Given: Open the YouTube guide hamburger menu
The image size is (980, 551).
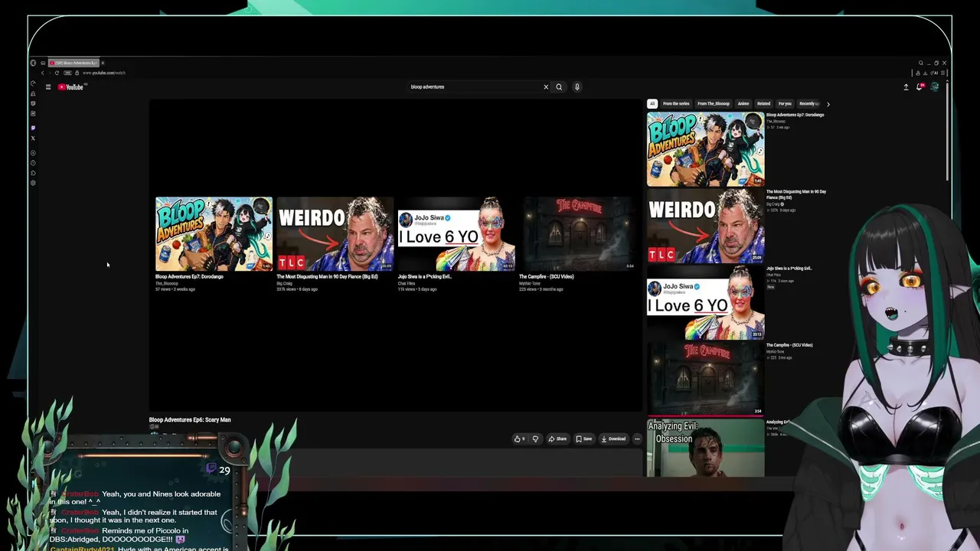Looking at the screenshot, I should 47,87.
